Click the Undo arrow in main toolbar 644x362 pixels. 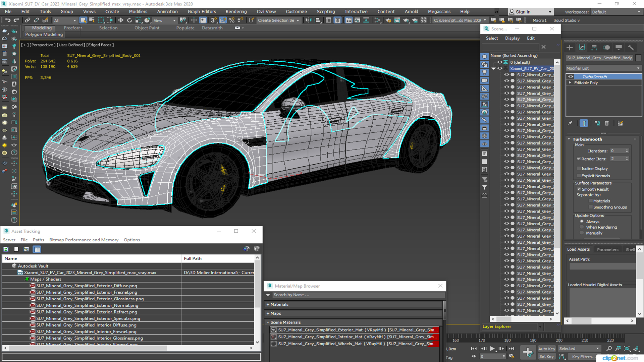tap(7, 20)
